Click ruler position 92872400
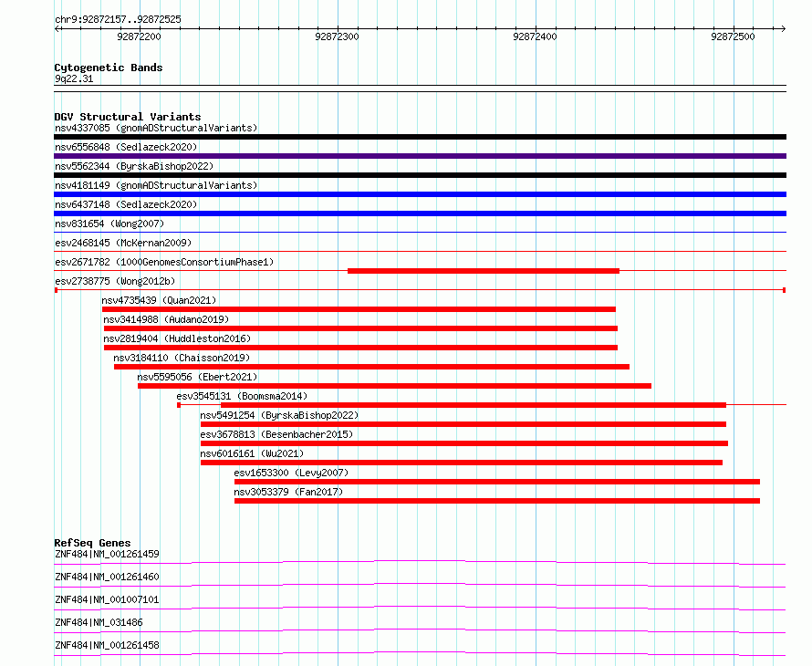This screenshot has width=812, height=666. pyautogui.click(x=535, y=36)
